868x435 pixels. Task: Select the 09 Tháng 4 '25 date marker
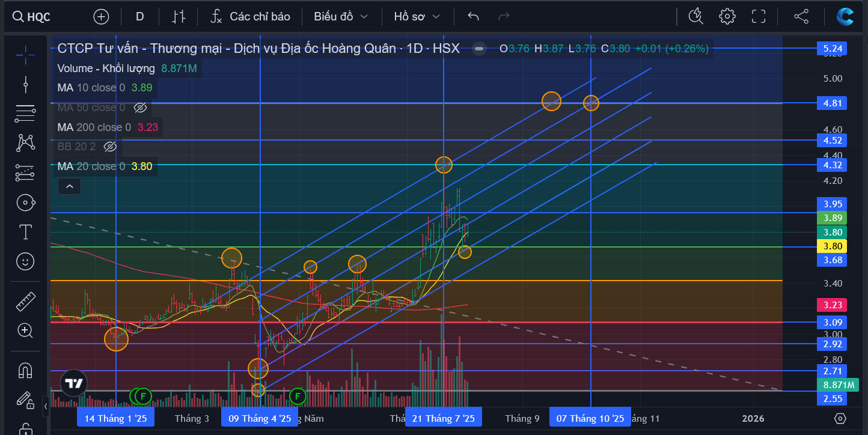click(x=260, y=418)
